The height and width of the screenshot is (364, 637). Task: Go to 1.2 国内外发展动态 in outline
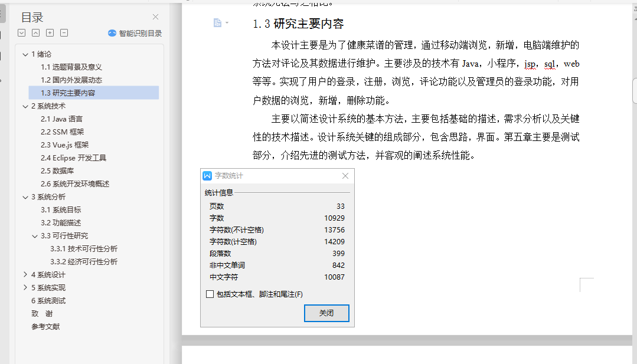(71, 80)
